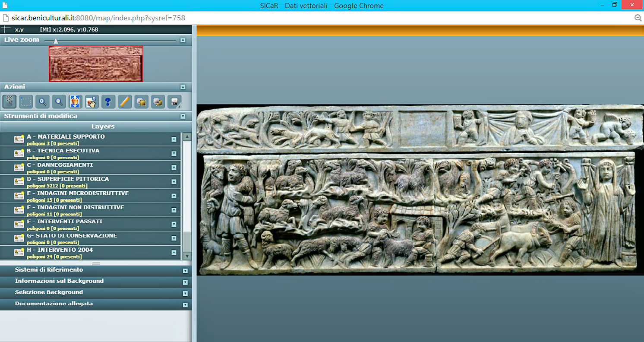Click the layer icon of A - MATERIALI SUPPORTO
Screen dimensions: 644x342
pyautogui.click(x=19, y=139)
